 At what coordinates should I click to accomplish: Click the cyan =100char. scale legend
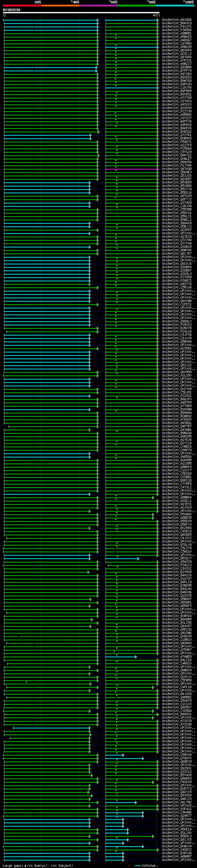[146, 866]
